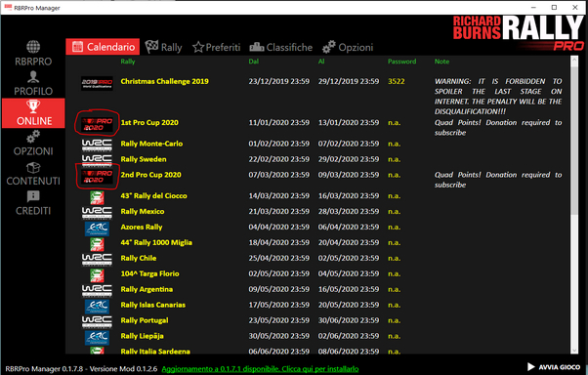Click the 2nd Pro Cup 2020 logo
The image size is (588, 375).
pos(97,176)
